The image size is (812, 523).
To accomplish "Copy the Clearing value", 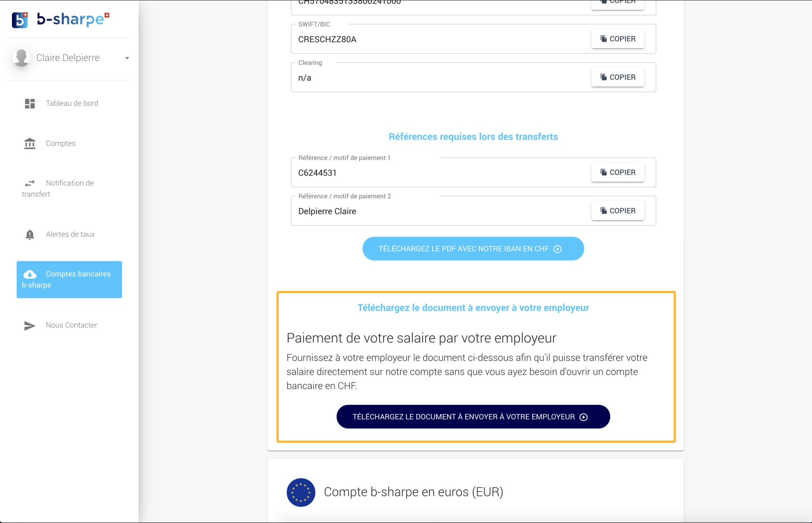I will (x=617, y=77).
